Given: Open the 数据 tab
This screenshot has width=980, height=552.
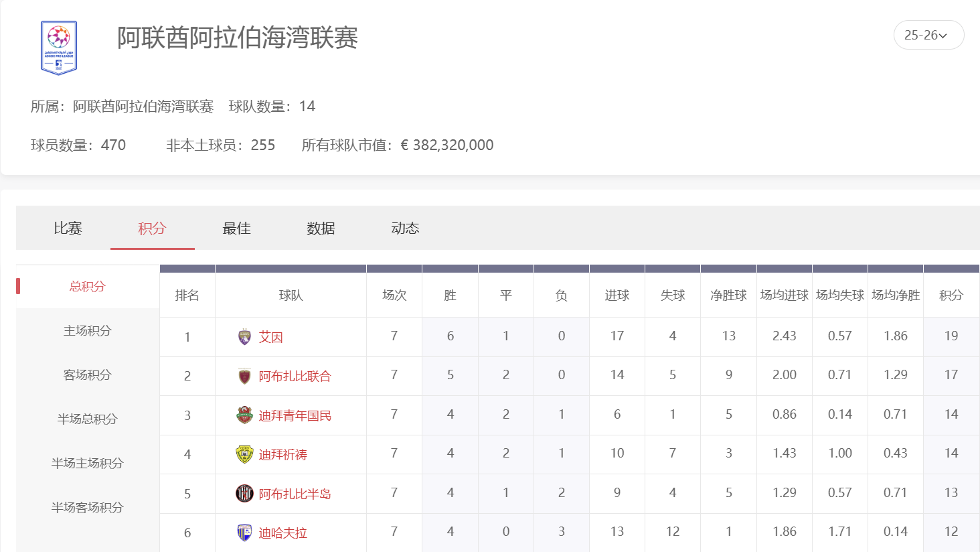Looking at the screenshot, I should (320, 228).
